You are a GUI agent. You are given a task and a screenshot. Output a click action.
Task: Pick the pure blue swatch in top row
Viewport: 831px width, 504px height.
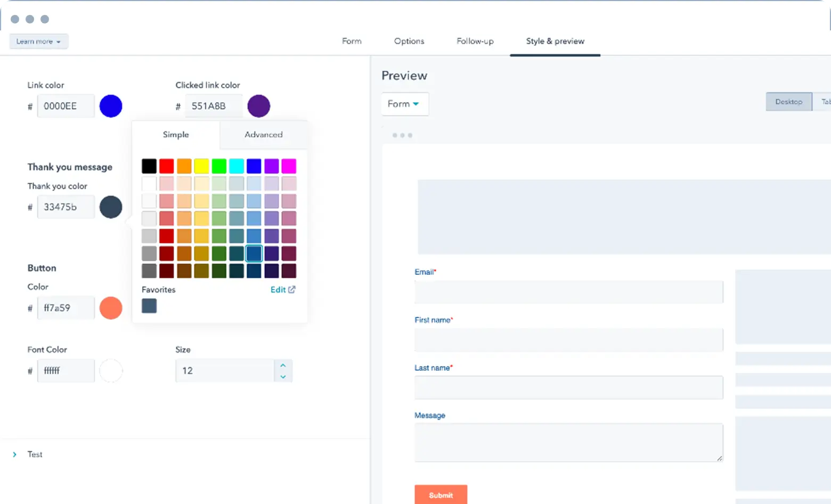[254, 166]
